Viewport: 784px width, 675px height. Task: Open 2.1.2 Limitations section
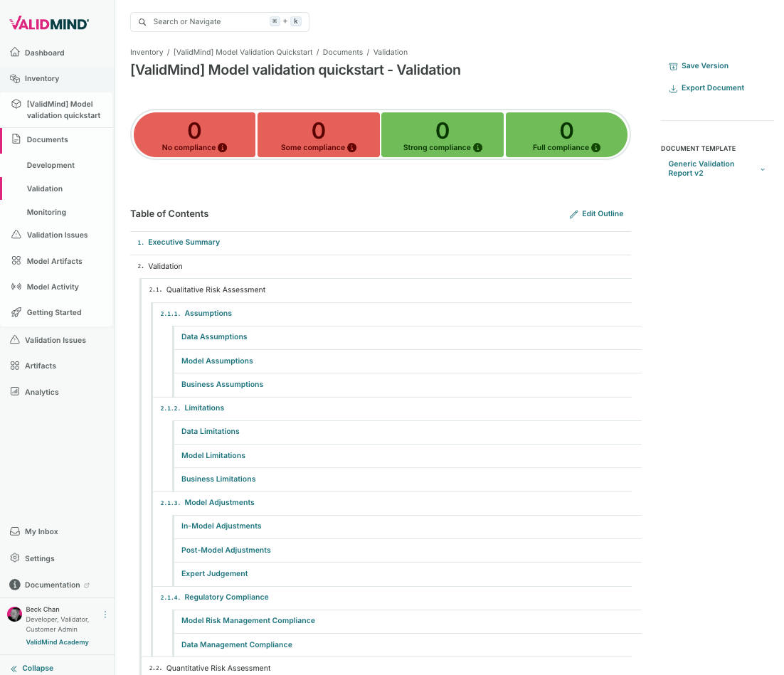(204, 408)
